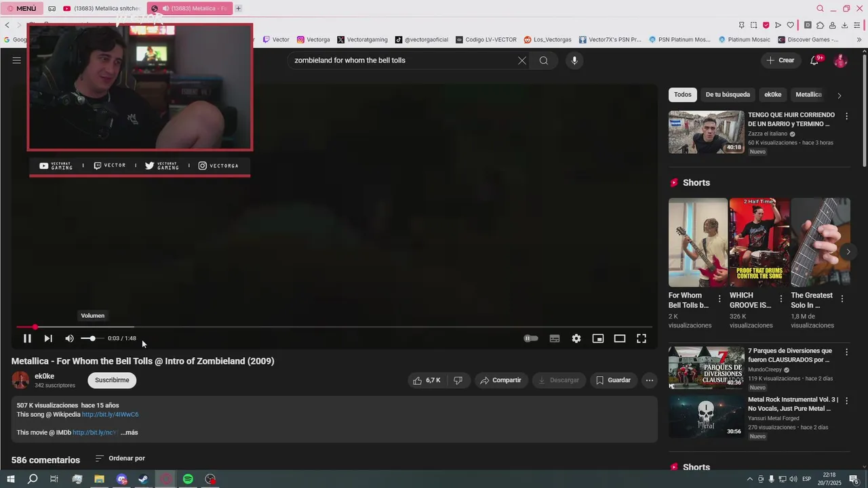Open Metal Rock Instrumental Vol. 3 title
868x488 pixels.
pyautogui.click(x=793, y=404)
